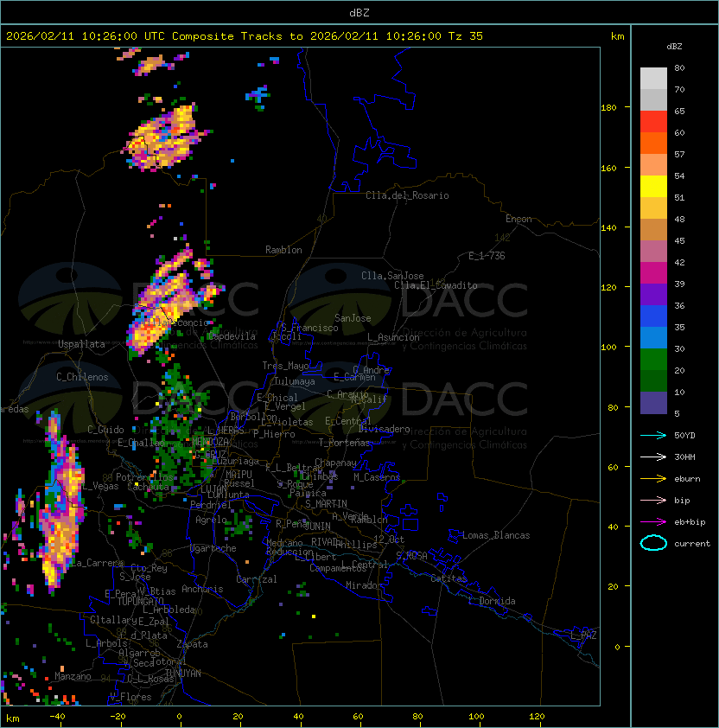Screen dimensions: 719x728
Task: Click the yellow eburn arrow in legend
Action: [x=653, y=479]
